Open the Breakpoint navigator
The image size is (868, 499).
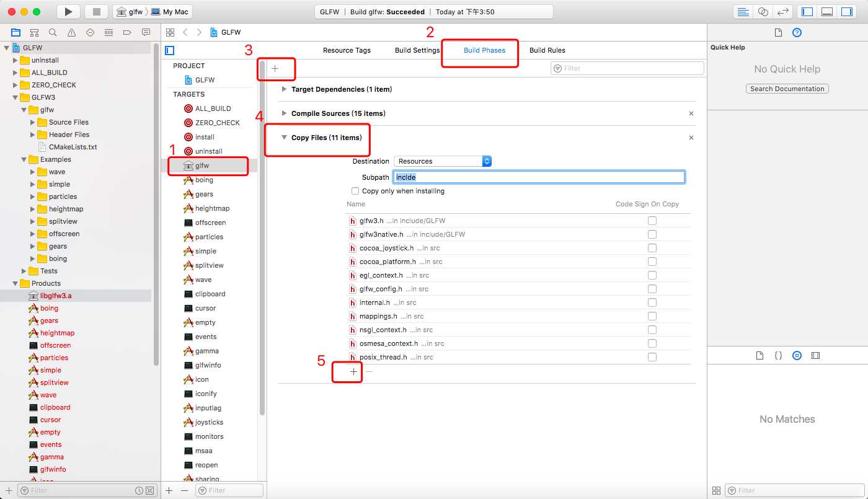click(127, 32)
